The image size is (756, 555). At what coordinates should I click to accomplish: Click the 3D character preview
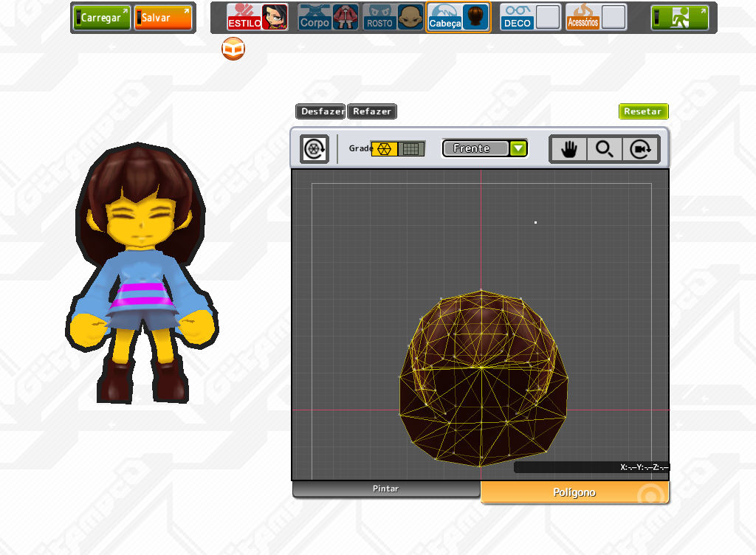coord(141,272)
